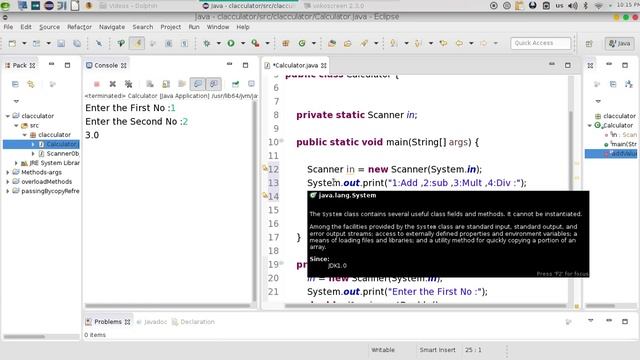
Task: Open the Project menu
Action: pos(171,27)
